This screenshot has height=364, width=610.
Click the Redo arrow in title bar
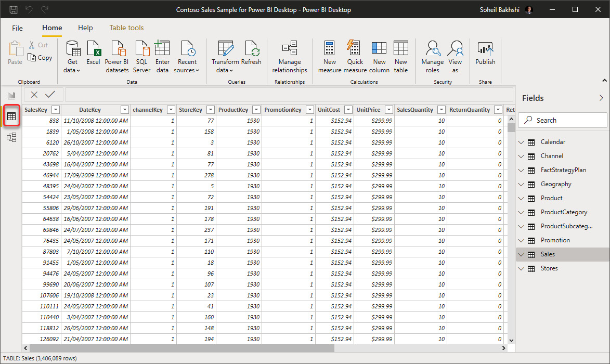click(x=45, y=9)
